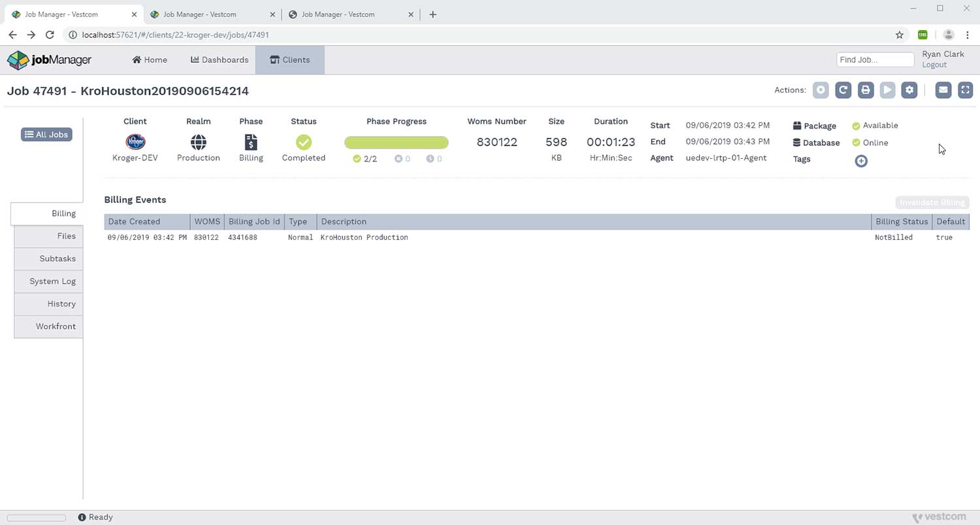
Task: Click the play/resume job action icon
Action: (887, 90)
